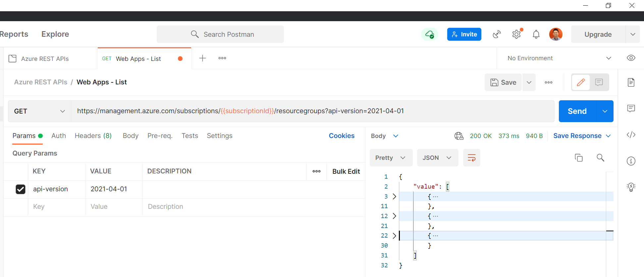Expand the collapsed JSON object on line 12
Screen dimensions: 644x277
tap(394, 216)
